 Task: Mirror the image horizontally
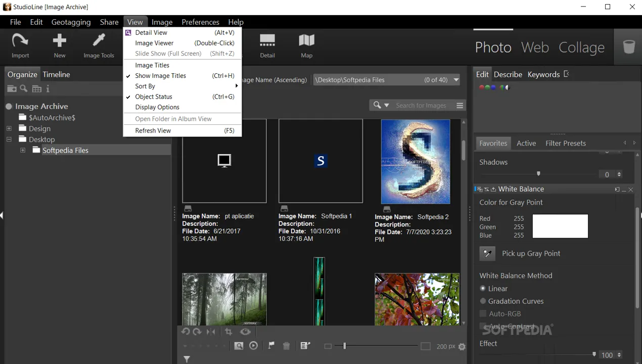click(x=211, y=332)
